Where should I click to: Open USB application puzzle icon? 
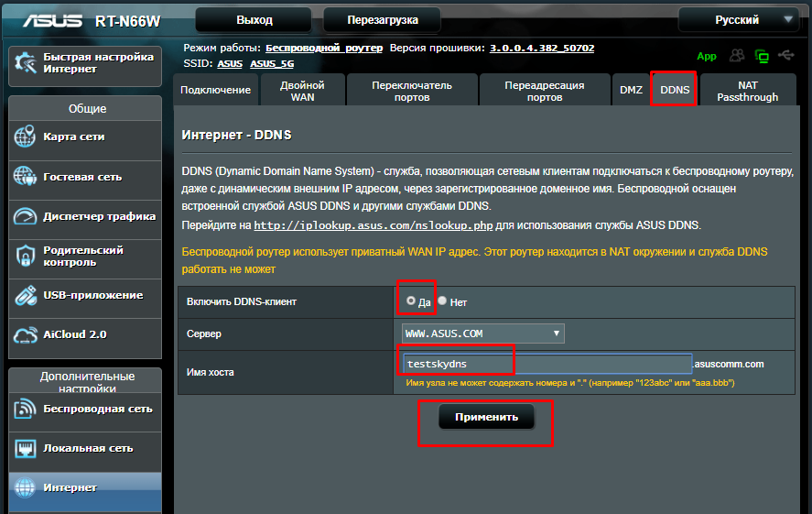[x=25, y=296]
